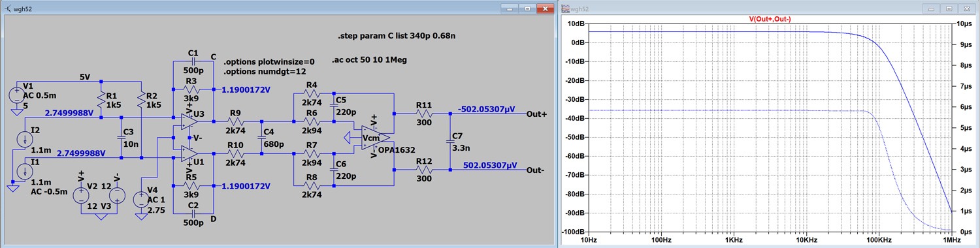Select the .step param C list directive

coord(397,36)
